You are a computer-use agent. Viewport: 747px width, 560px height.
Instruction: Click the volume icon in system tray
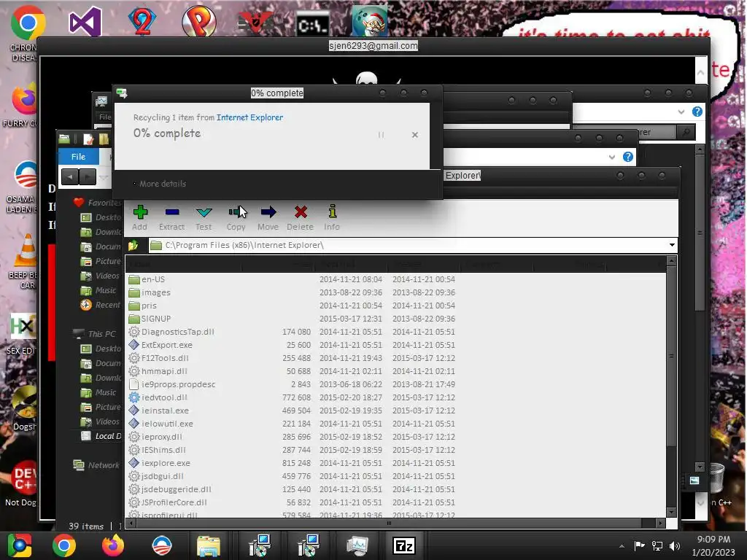[675, 546]
